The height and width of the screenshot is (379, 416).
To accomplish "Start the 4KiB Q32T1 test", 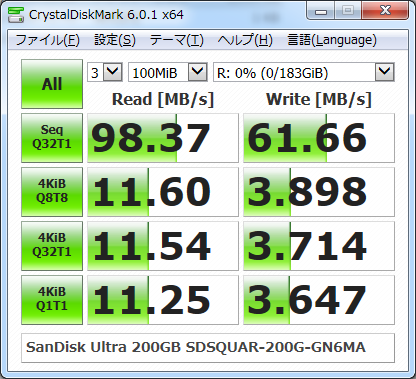I will tap(52, 246).
